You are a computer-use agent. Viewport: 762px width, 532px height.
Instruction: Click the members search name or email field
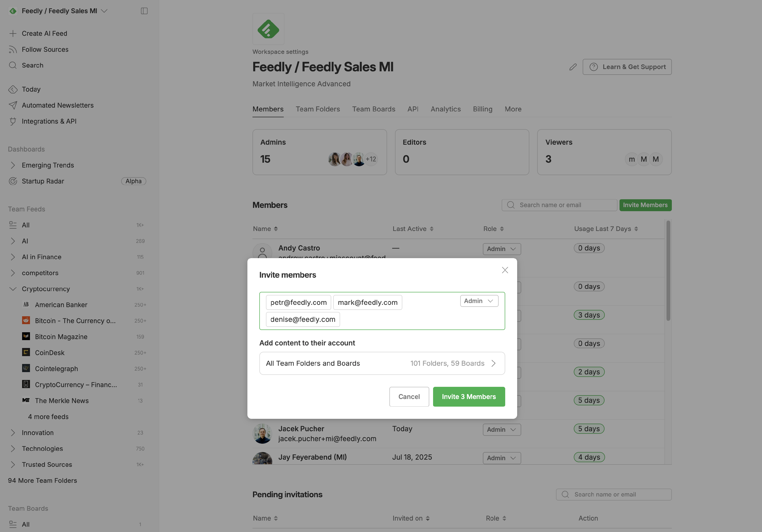pos(559,205)
